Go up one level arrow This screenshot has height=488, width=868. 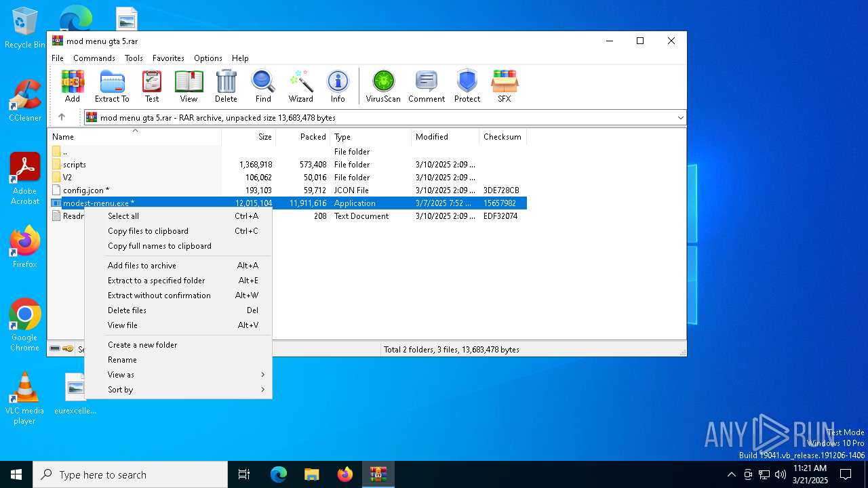pyautogui.click(x=62, y=117)
